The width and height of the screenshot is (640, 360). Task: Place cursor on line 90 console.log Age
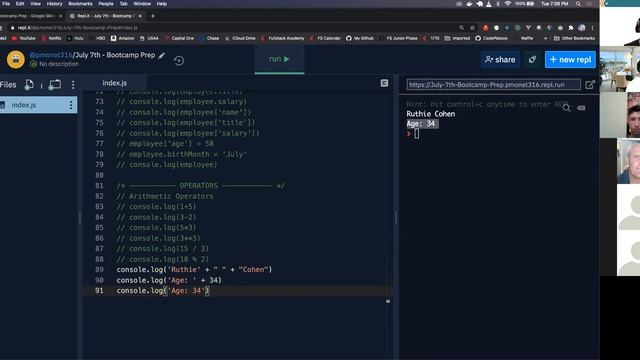click(169, 280)
